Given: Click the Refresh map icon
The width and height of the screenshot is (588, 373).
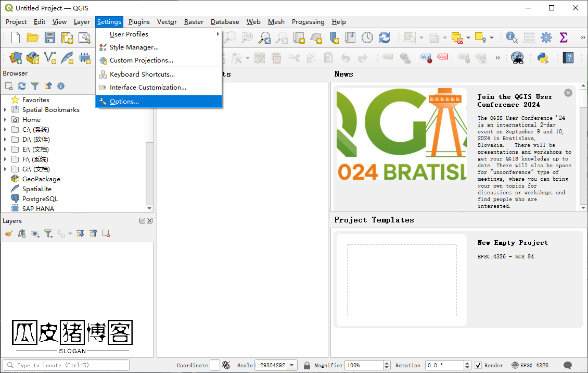Looking at the screenshot, I should [385, 38].
